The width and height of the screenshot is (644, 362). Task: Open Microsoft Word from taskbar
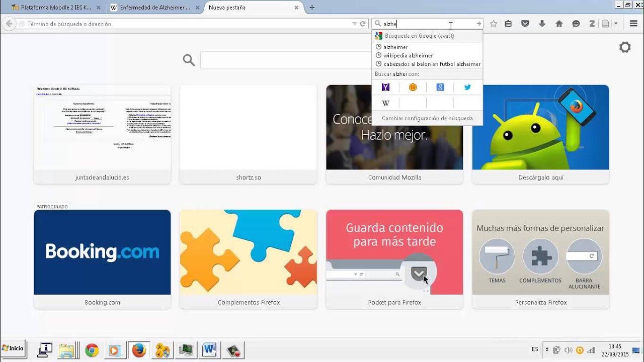click(209, 350)
